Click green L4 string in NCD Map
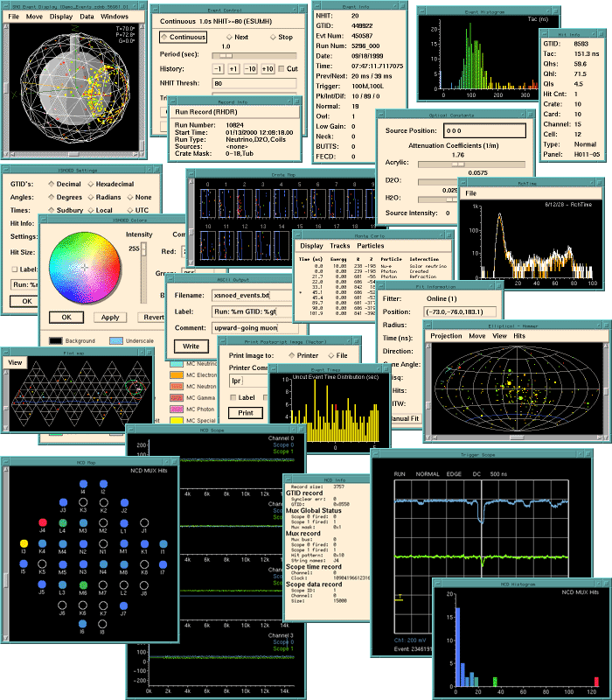 coord(62,522)
